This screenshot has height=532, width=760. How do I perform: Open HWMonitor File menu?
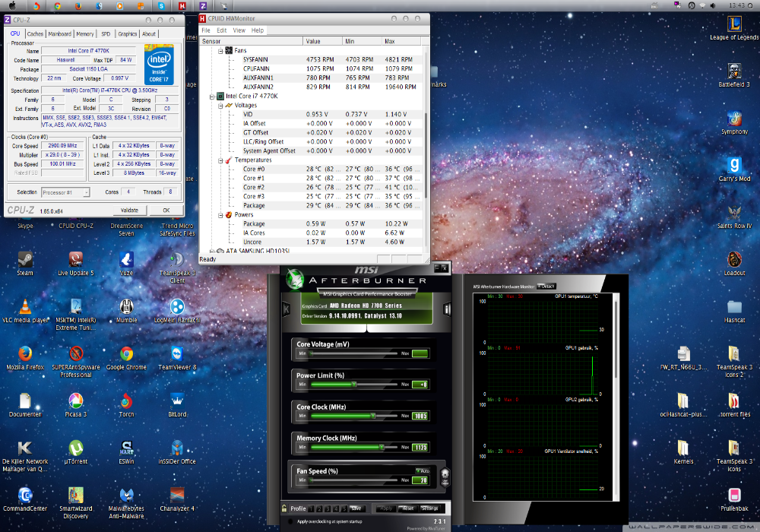click(x=206, y=30)
